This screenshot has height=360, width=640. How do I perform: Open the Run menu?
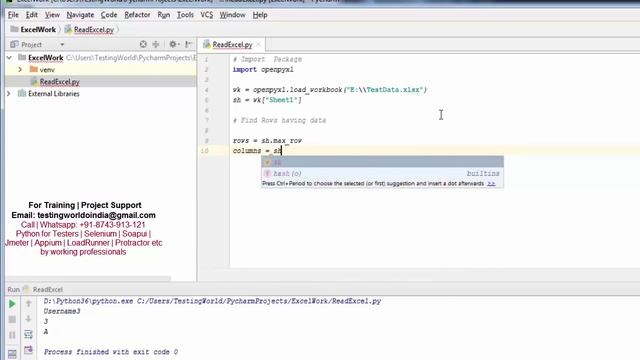tap(164, 15)
